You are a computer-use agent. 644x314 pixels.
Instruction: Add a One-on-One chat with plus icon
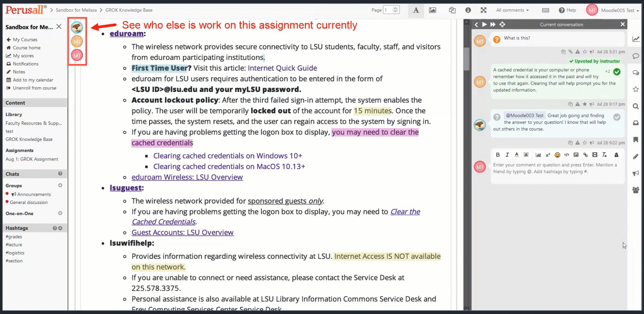coord(60,213)
